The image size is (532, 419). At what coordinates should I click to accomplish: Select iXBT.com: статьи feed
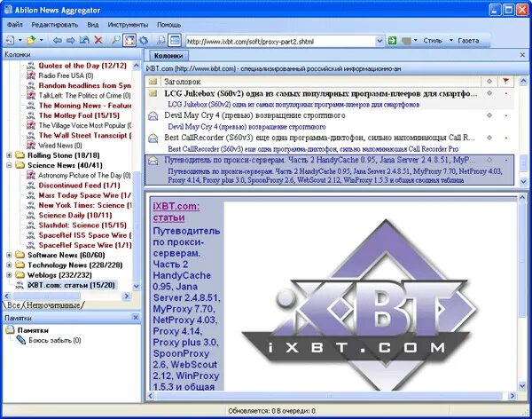point(71,285)
